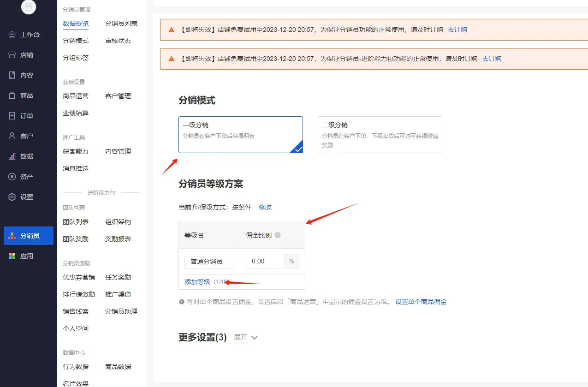Select the 二级分销 distribution mode
This screenshot has width=588, height=387.
(x=380, y=134)
